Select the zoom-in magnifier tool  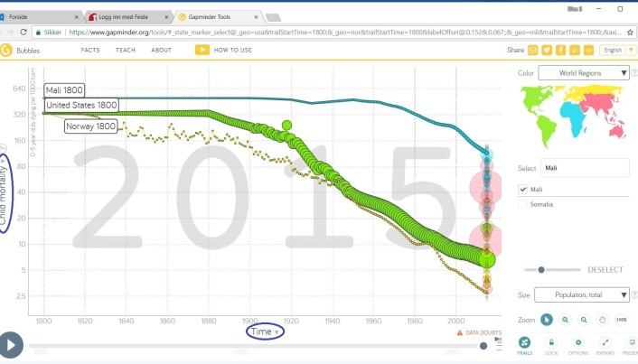click(x=565, y=320)
